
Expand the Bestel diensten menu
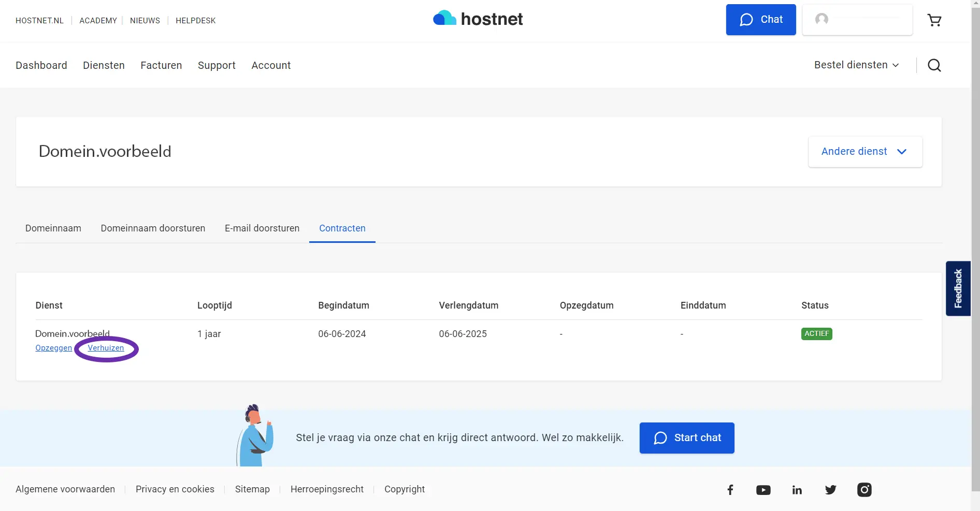pos(857,65)
